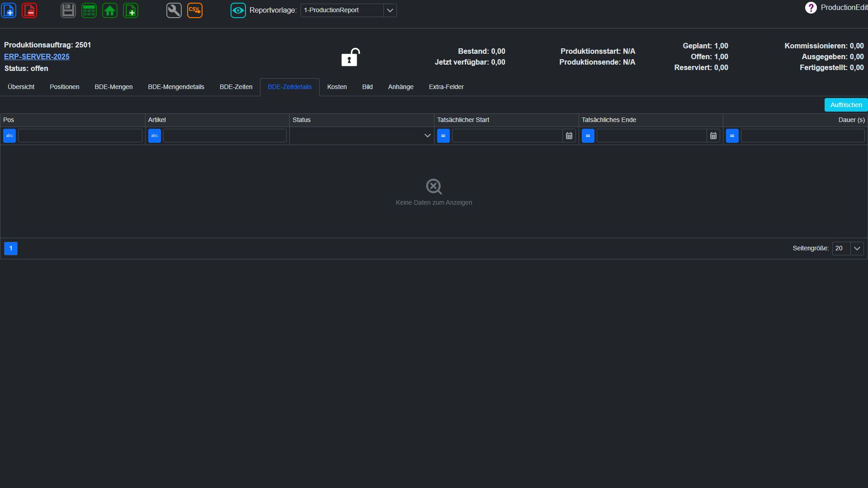Screen dimensions: 868x488
Task: Sort by the Dauer (s) column header
Action: point(795,120)
